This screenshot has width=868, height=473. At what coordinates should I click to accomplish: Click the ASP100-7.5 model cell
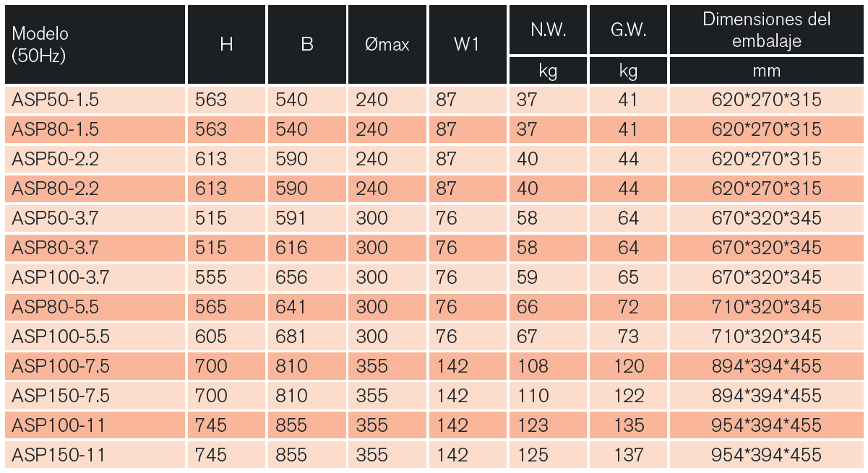coord(61,366)
